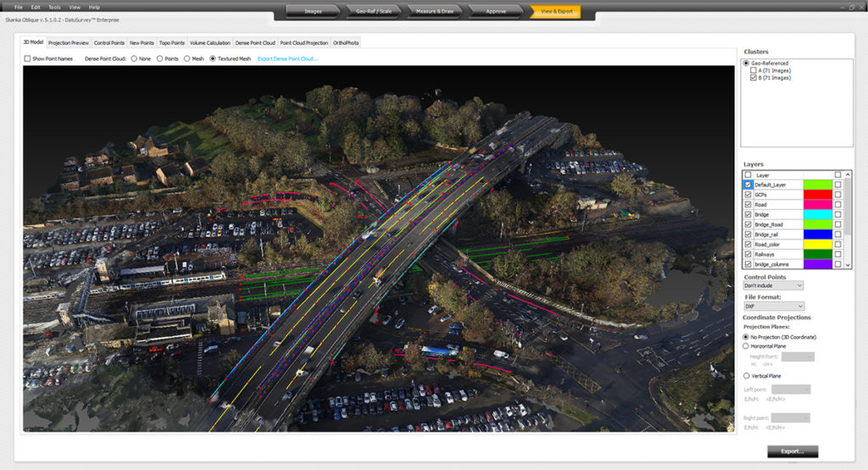
Task: Select the Horizontal Plane projection
Action: point(746,346)
